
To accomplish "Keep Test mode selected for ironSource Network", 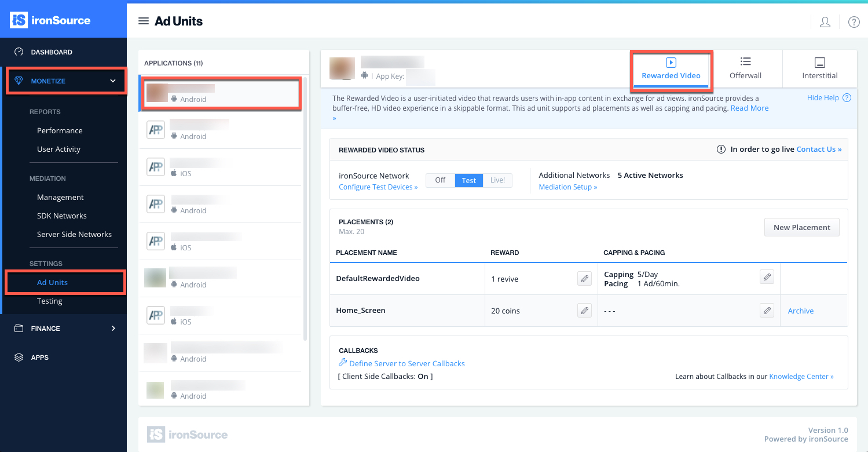I will click(468, 180).
